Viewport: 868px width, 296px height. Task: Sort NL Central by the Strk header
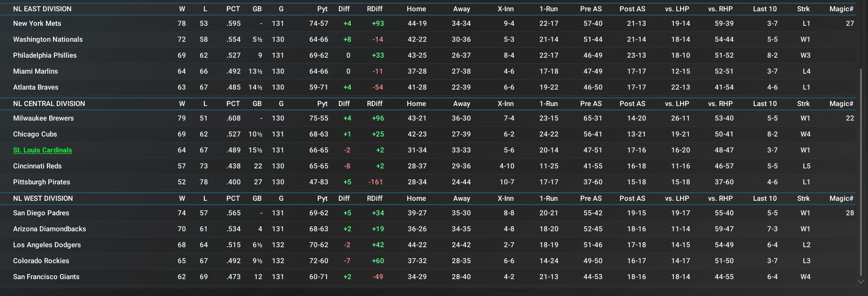pos(803,104)
